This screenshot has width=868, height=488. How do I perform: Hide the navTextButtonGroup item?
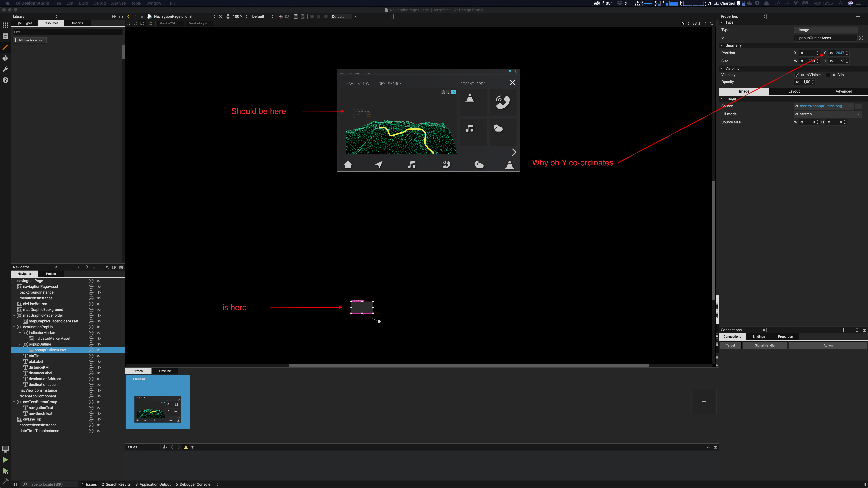click(x=99, y=402)
